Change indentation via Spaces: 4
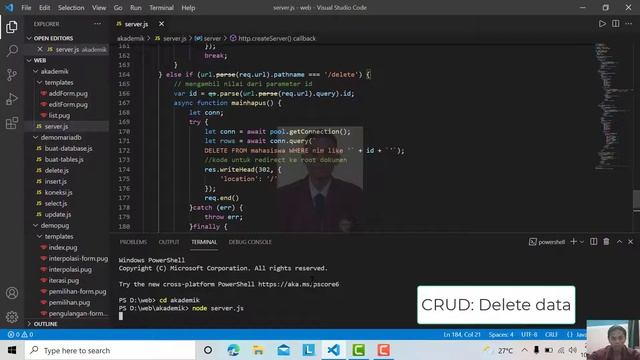The image size is (640, 360). click(x=501, y=334)
